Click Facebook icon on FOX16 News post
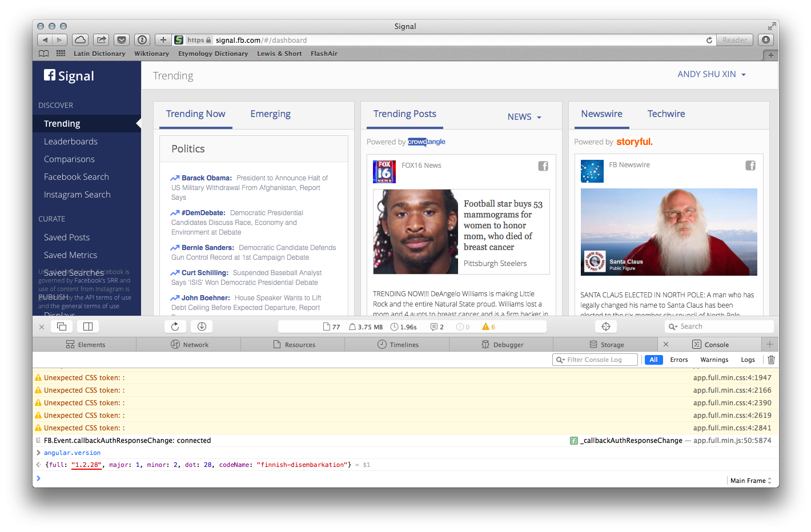 [543, 166]
